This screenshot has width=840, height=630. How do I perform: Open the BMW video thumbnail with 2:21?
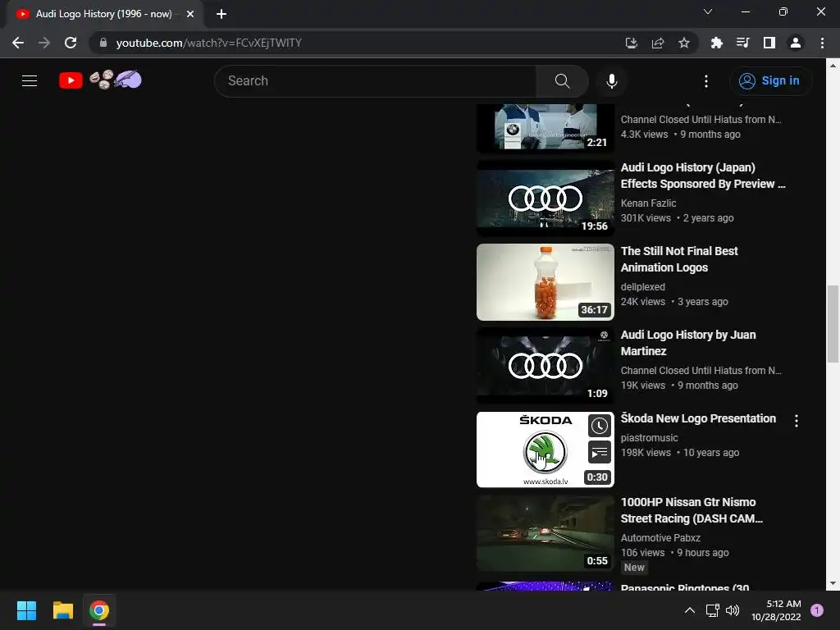pyautogui.click(x=546, y=127)
